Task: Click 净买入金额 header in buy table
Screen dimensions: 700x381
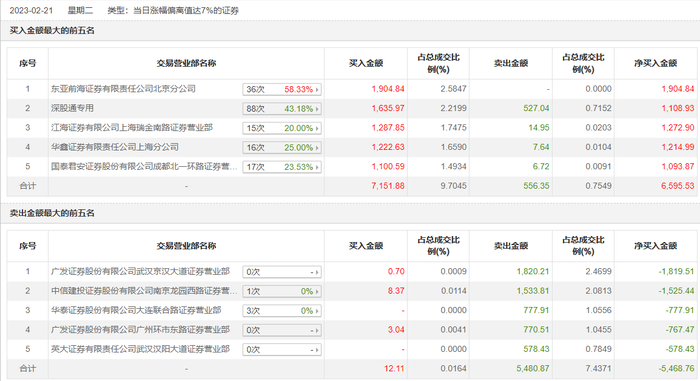Action: click(655, 63)
